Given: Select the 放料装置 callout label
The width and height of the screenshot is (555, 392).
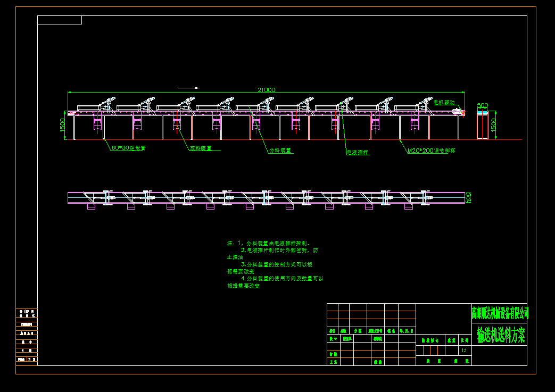Looking at the screenshot, I should tap(201, 148).
